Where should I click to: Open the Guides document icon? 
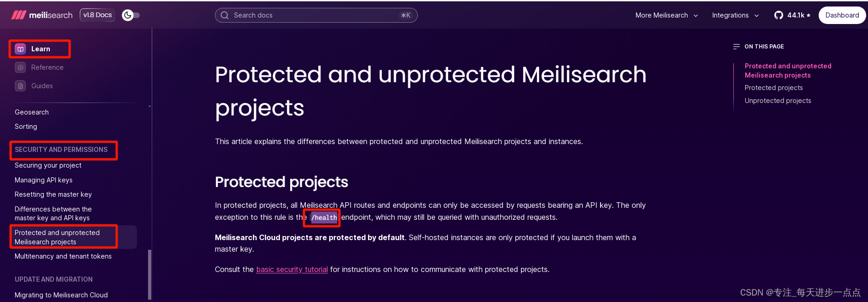click(x=20, y=85)
